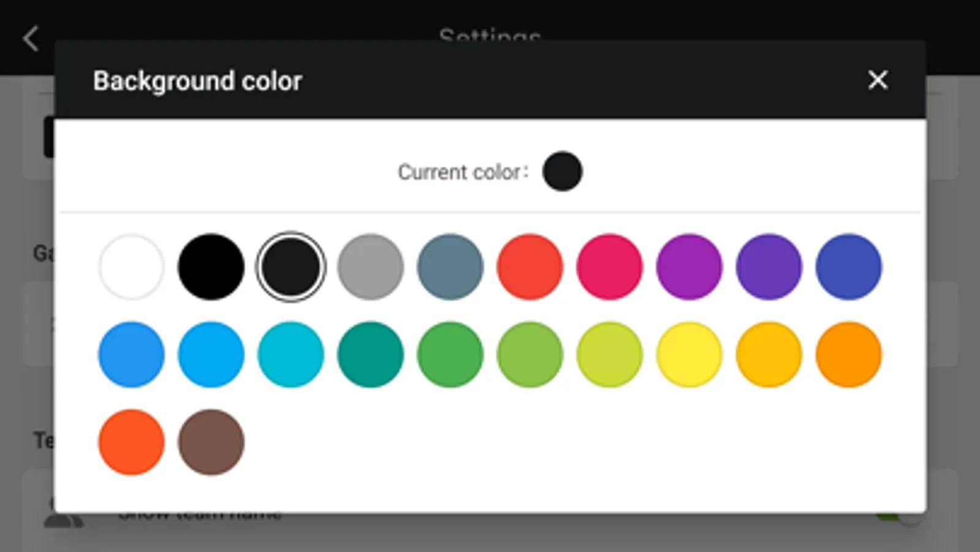
Task: Click the Current color indicator circle
Action: [x=562, y=172]
